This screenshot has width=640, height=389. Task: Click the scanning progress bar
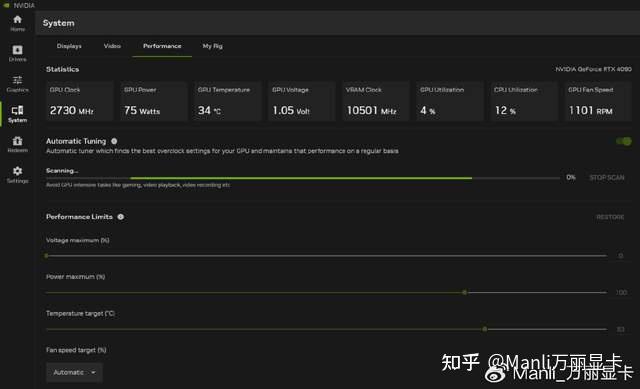click(x=303, y=178)
